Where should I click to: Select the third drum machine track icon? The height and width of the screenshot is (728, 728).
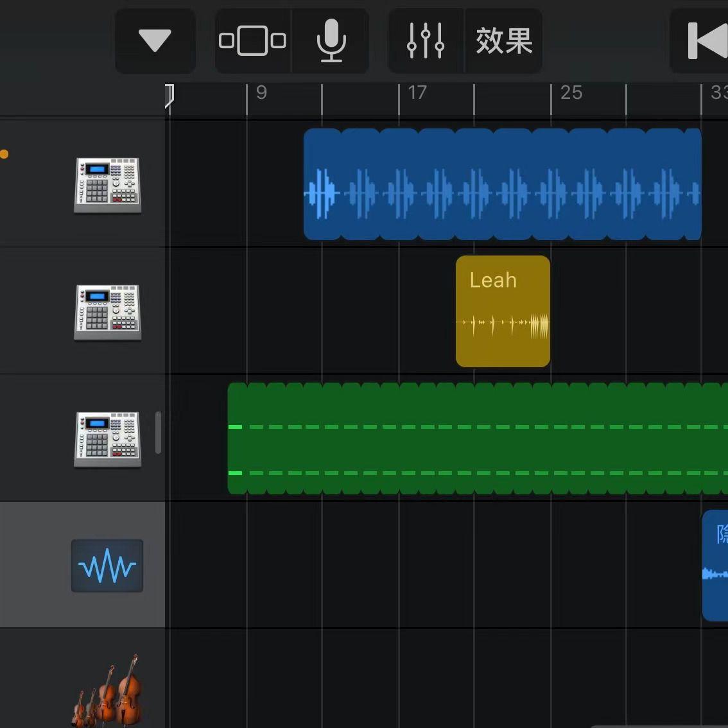coord(107,439)
